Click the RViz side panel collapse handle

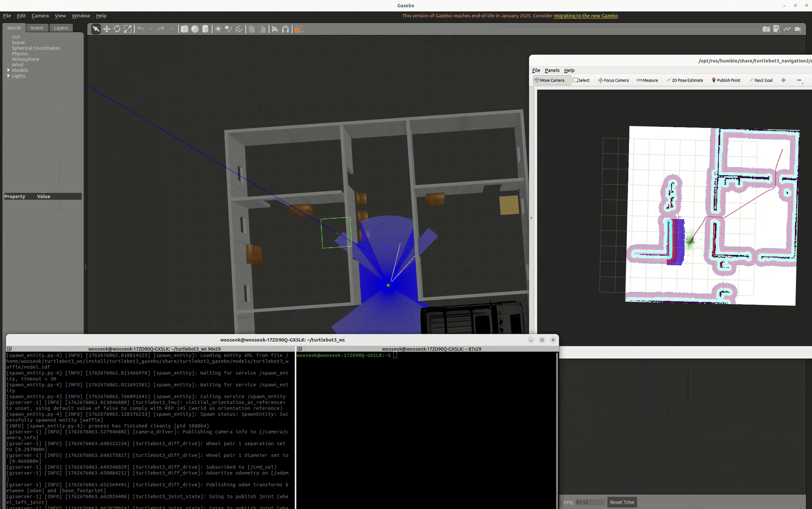(x=531, y=218)
